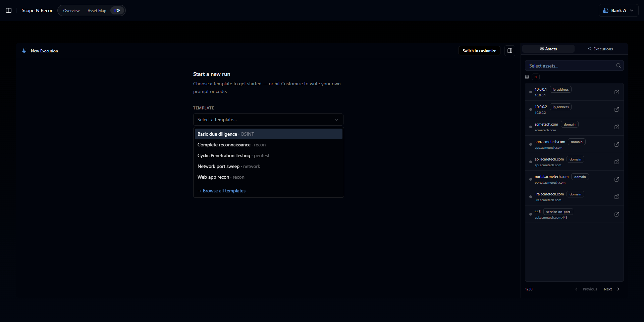Choose Complete reconnaissance template
Screen dimensions: 644x322
(x=268, y=145)
